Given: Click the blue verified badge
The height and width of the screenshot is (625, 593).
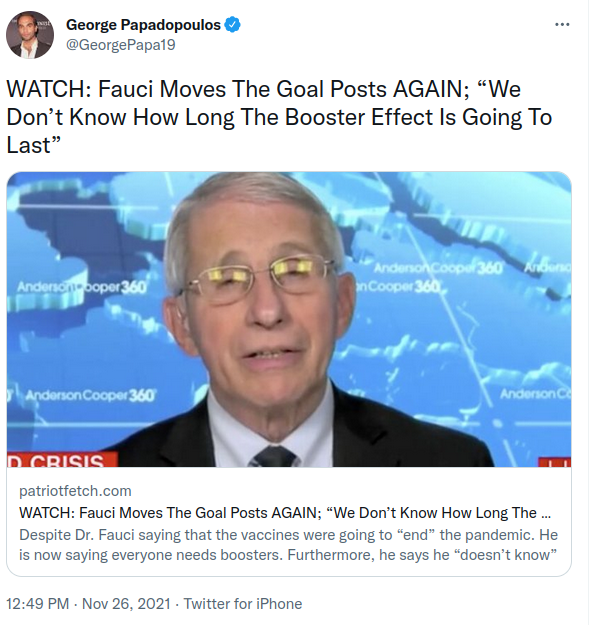Looking at the screenshot, I should 232,25.
